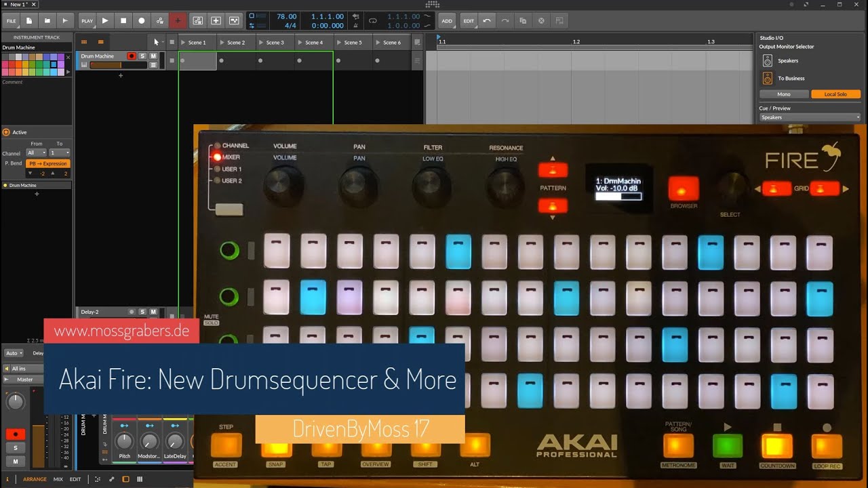Open Channel From dropdown showing All
Viewport: 868px width, 488px height.
point(36,153)
